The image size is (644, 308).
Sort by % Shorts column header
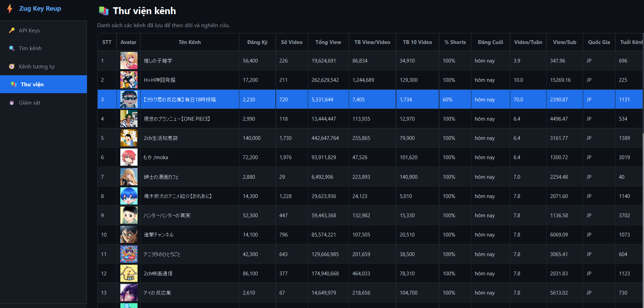tap(455, 42)
